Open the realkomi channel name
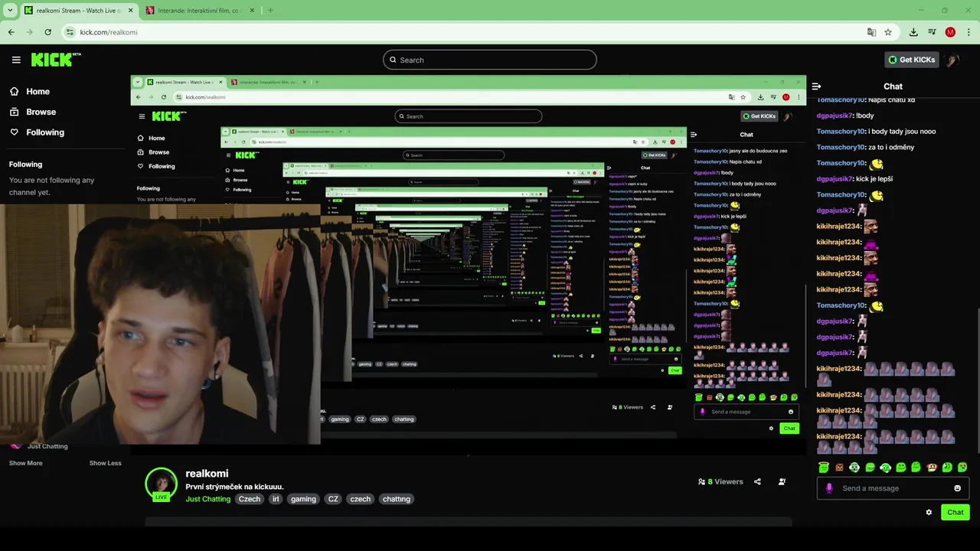The height and width of the screenshot is (551, 980). click(207, 474)
